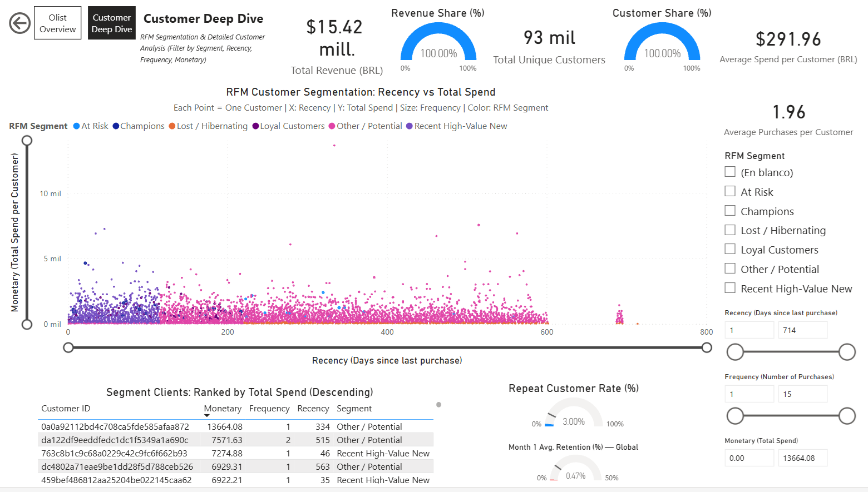Check the Loyal Customers filter checkbox
The image size is (868, 492).
point(730,249)
